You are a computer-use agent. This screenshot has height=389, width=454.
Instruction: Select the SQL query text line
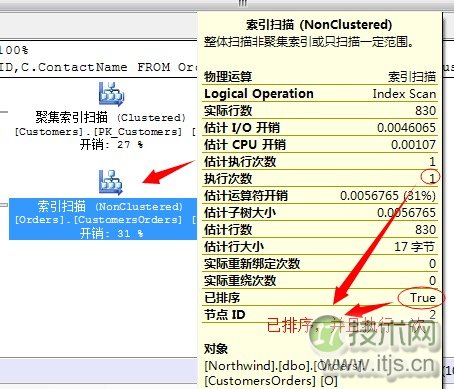[99, 67]
